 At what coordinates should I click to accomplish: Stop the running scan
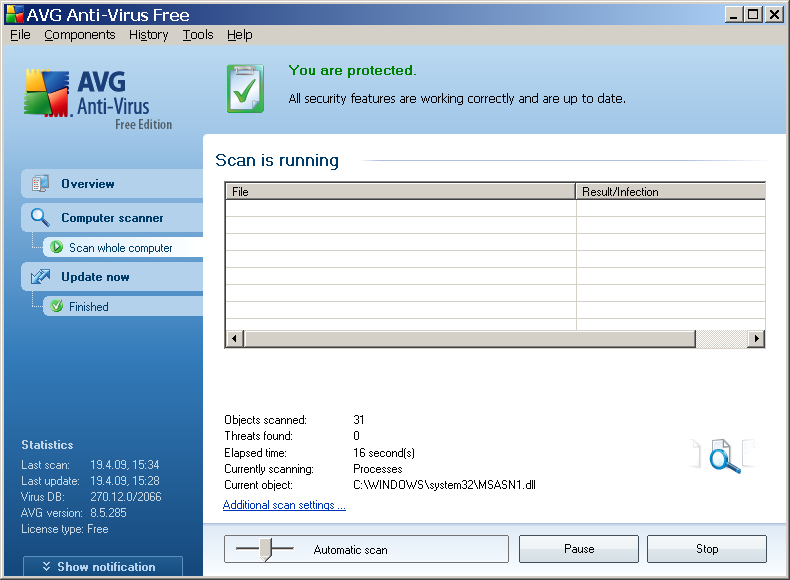[x=707, y=549]
